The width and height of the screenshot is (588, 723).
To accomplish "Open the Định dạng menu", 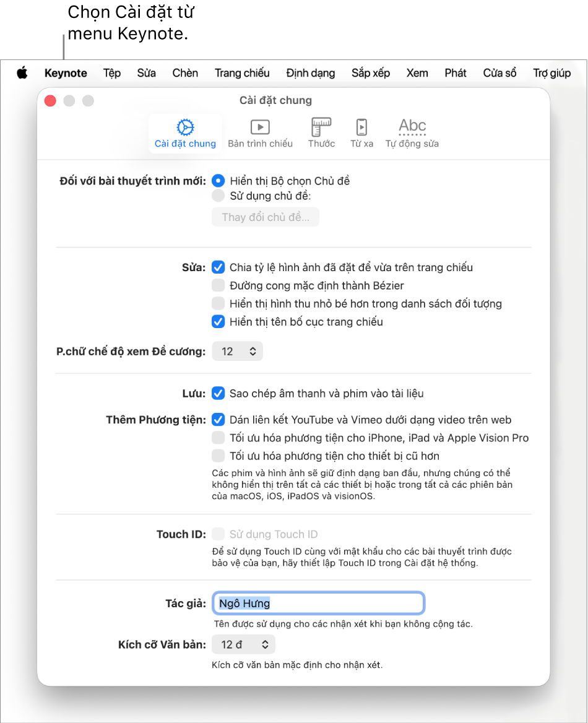I will click(x=310, y=73).
